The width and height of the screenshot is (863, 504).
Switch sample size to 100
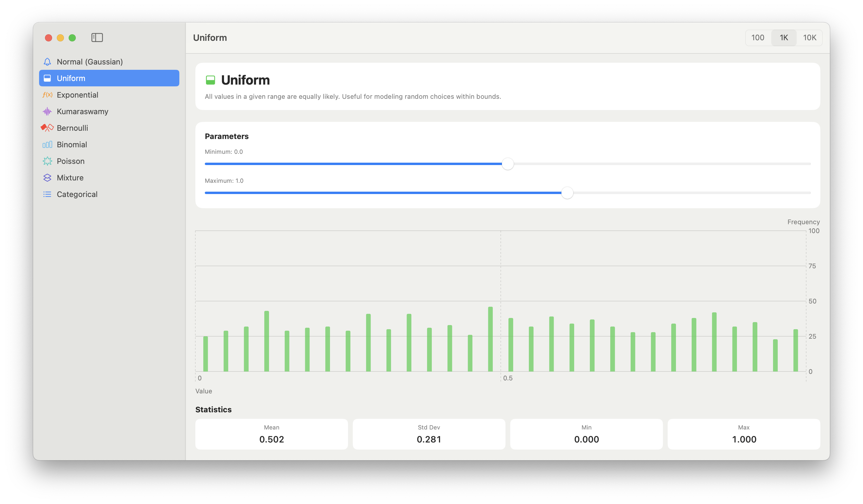[x=758, y=38]
